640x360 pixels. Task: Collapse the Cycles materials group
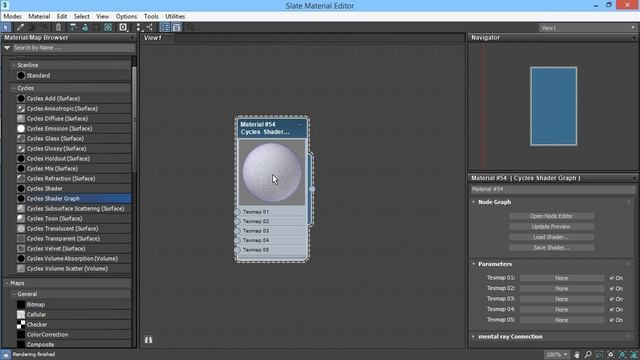click(14, 88)
